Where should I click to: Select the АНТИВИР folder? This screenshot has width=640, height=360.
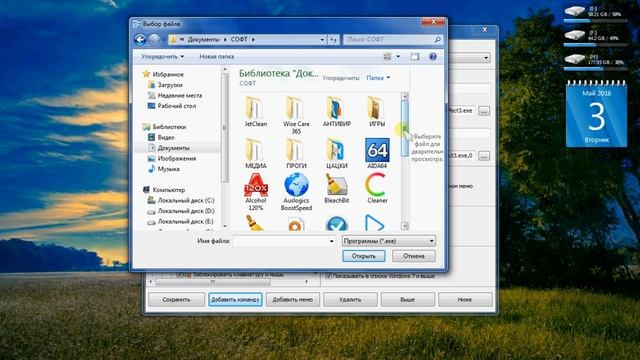coord(337,111)
